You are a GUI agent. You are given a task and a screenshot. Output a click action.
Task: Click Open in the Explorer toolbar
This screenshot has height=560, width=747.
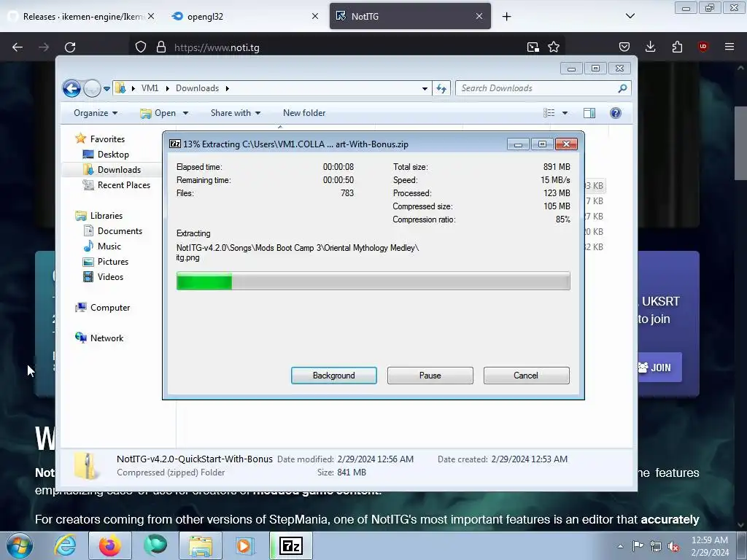pos(159,113)
